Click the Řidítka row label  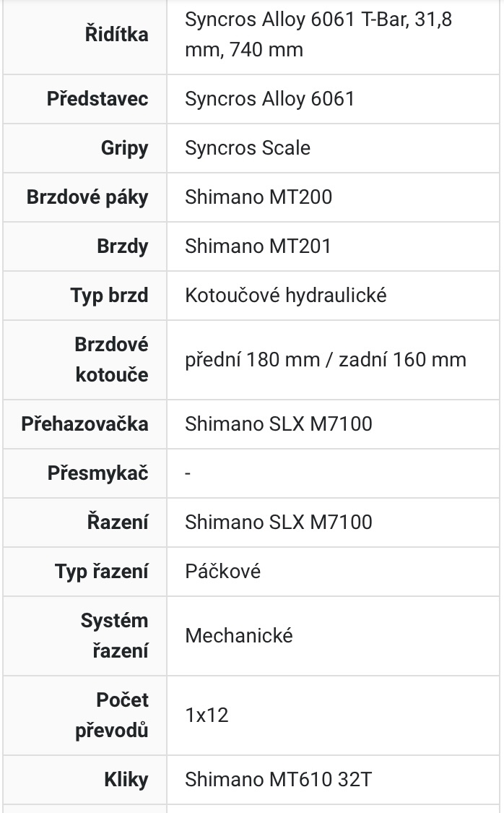tap(117, 35)
